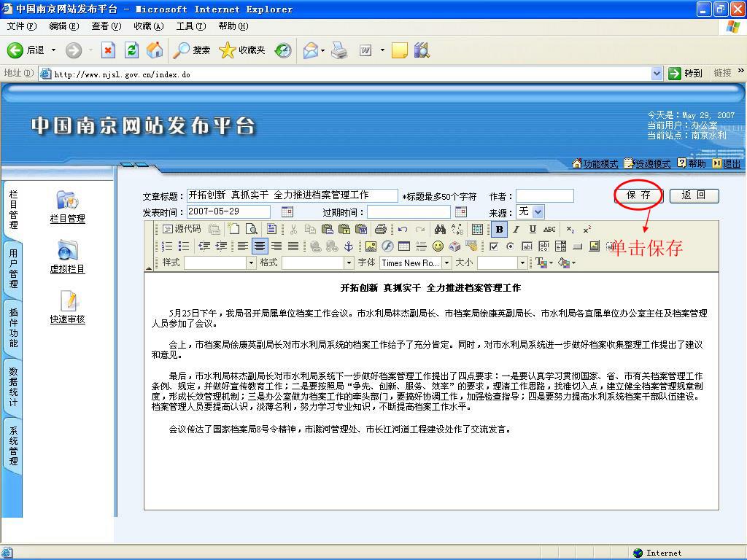
Task: Collapse the editor toolbar with the triangle
Action: 149,268
